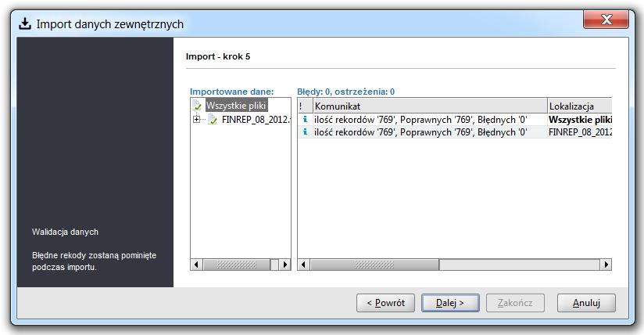Click the 'Import - krok 5' heading
Screen dimensions: 644x335
coord(218,56)
